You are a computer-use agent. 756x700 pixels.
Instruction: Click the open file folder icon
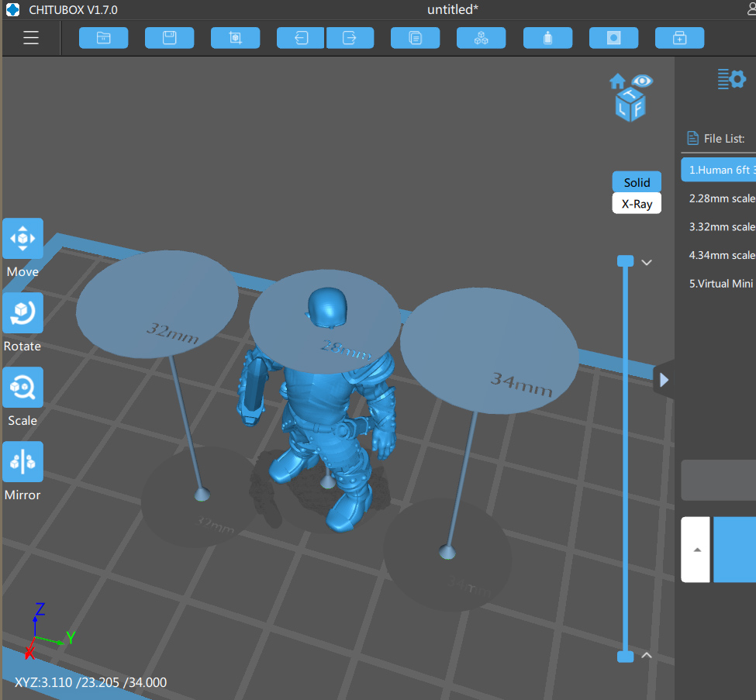point(104,38)
